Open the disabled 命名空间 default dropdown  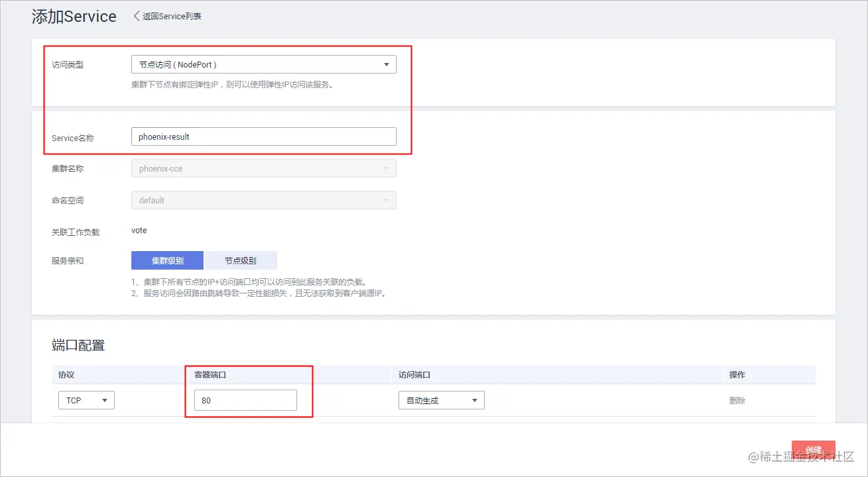(264, 200)
